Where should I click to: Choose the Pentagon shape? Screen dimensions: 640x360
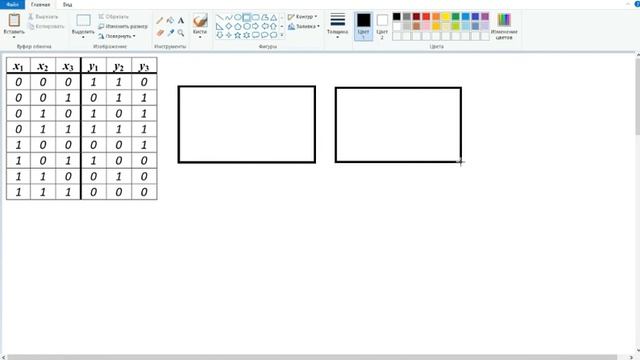[x=238, y=26]
